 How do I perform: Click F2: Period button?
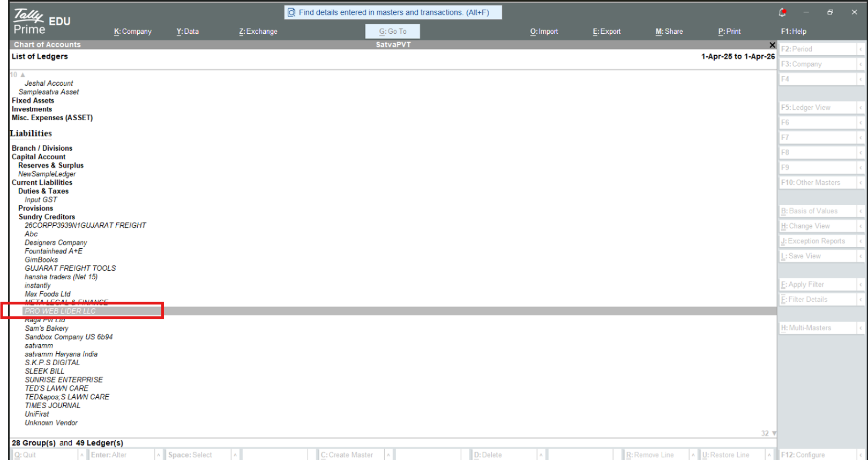pos(818,49)
